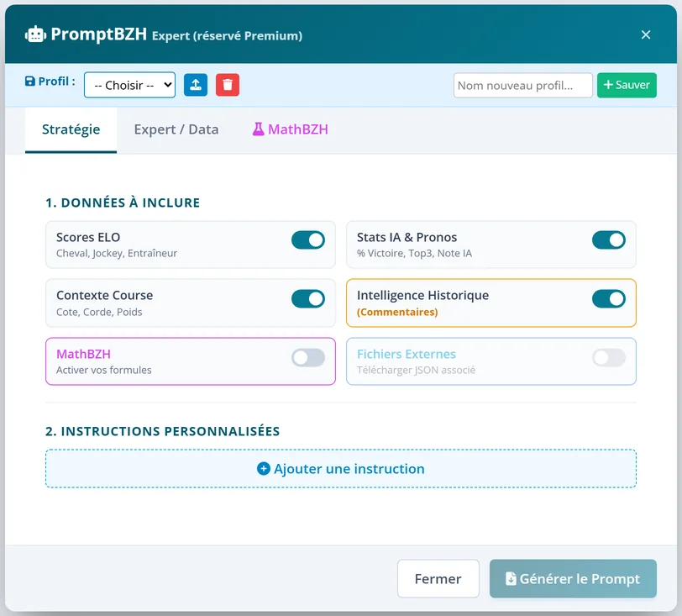Click '% Victoire, Top3, Note IA' text

click(x=414, y=253)
